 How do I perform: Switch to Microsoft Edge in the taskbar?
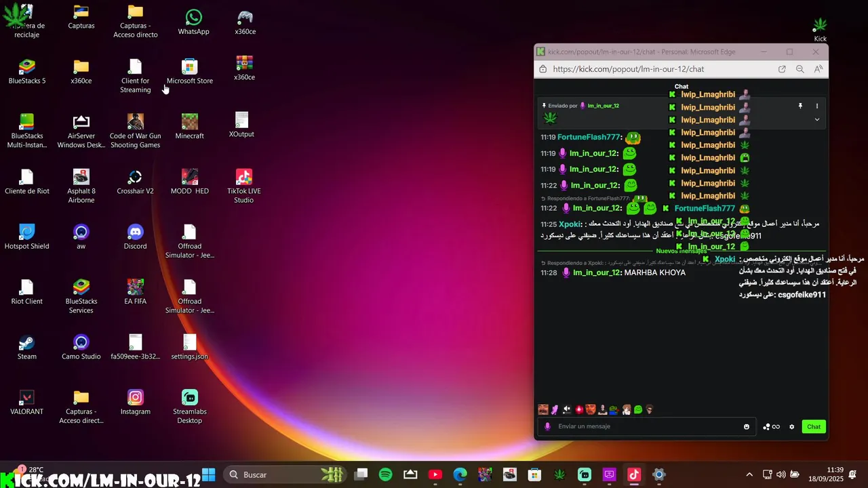click(460, 474)
